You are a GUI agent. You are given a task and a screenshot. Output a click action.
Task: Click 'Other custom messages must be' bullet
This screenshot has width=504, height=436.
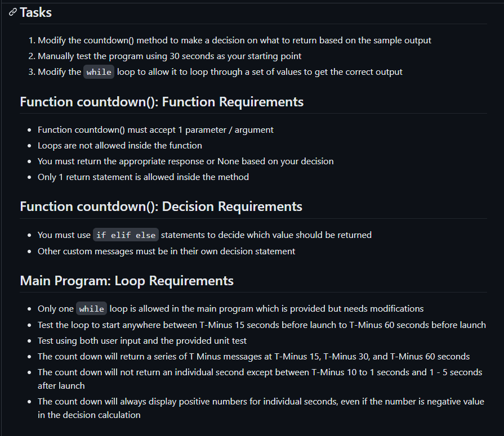point(166,251)
